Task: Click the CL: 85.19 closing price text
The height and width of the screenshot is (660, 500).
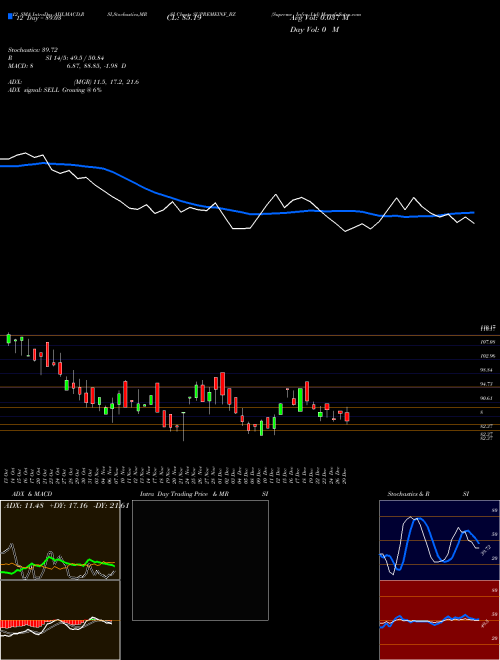Action: point(184,18)
